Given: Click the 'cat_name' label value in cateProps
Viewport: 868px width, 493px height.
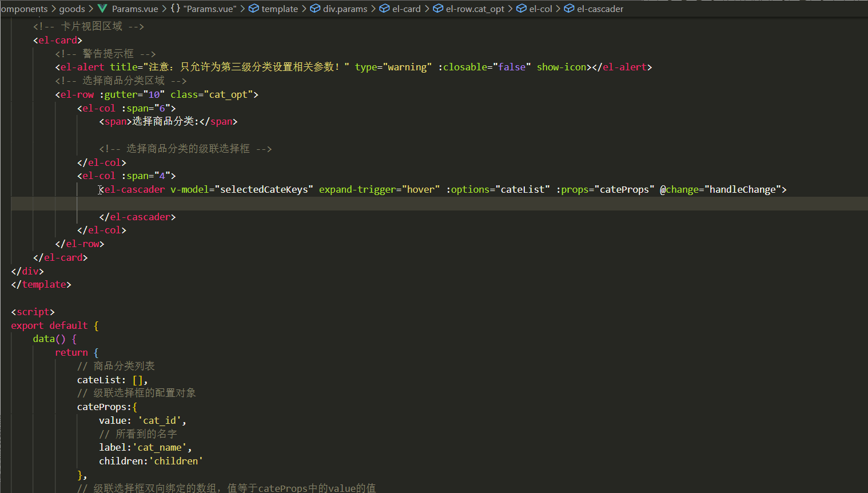Looking at the screenshot, I should tap(162, 447).
